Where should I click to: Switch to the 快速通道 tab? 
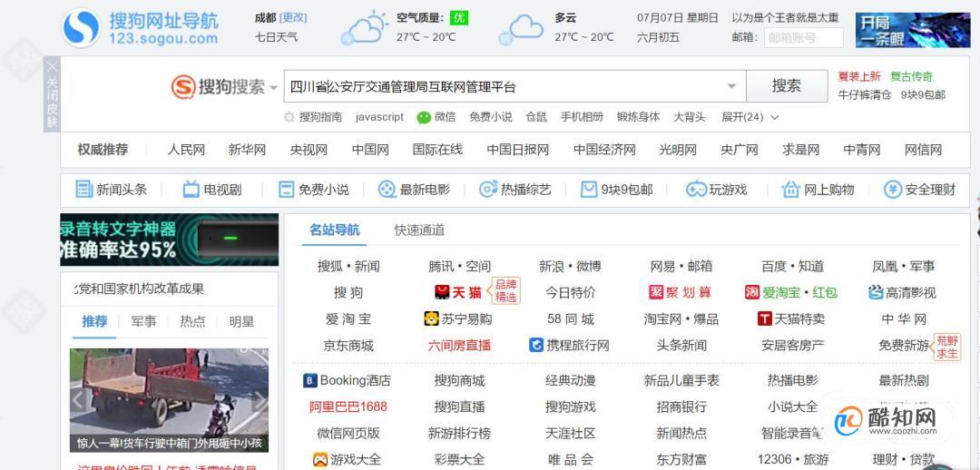419,230
